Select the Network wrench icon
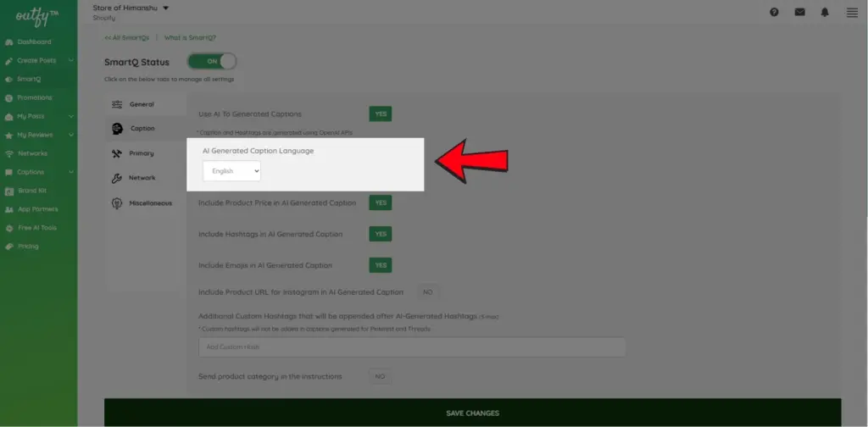 coord(117,178)
